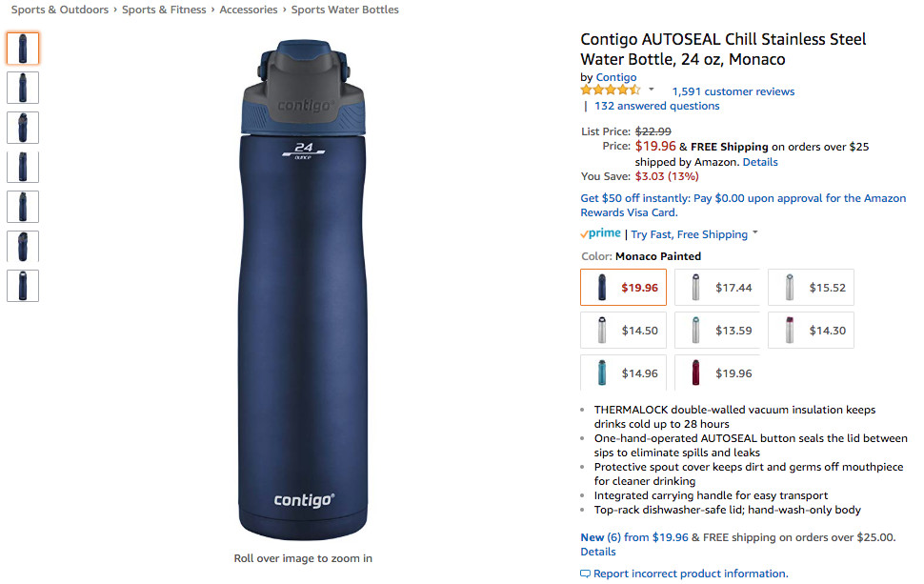
Task: Click the Report incorrect product information icon
Action: [585, 574]
